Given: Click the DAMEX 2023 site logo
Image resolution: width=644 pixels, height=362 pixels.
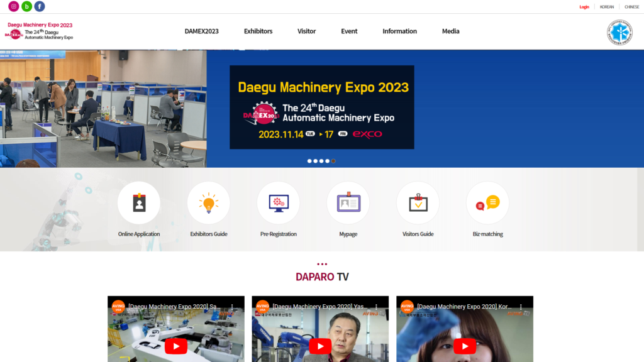Looking at the screenshot, I should 39,31.
